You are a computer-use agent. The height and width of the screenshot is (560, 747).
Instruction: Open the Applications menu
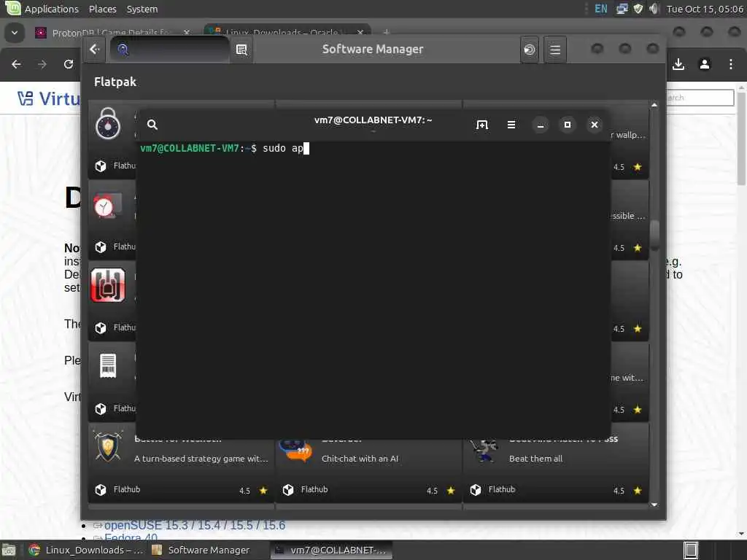(52, 9)
